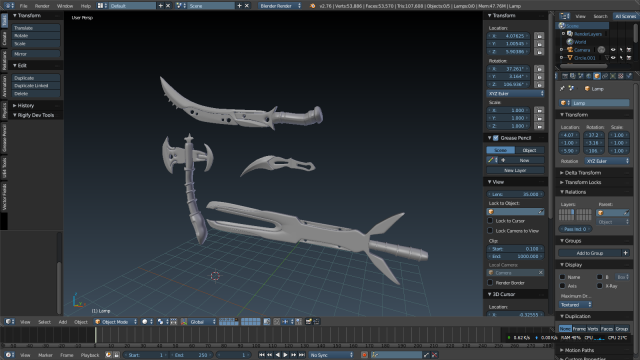Jump to the first frame of playback
The width and height of the screenshot is (640, 360).
(x=262, y=355)
